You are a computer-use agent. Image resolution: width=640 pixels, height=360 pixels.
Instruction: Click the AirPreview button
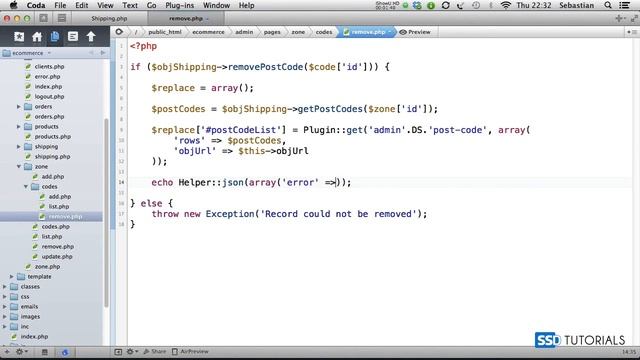190,351
